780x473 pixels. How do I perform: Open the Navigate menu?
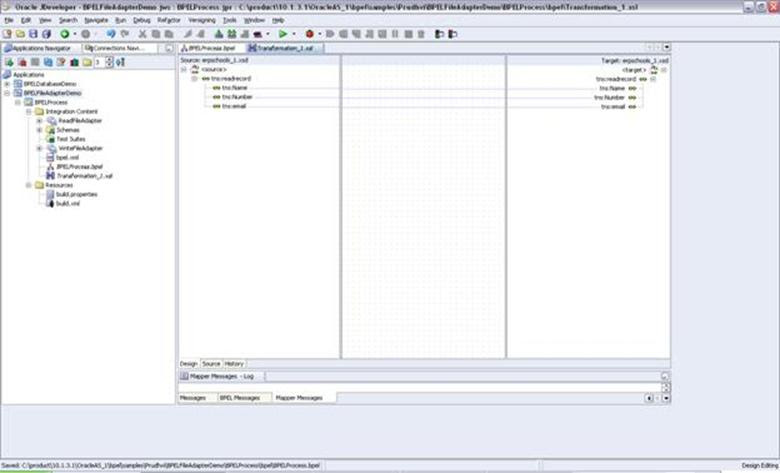[96, 20]
